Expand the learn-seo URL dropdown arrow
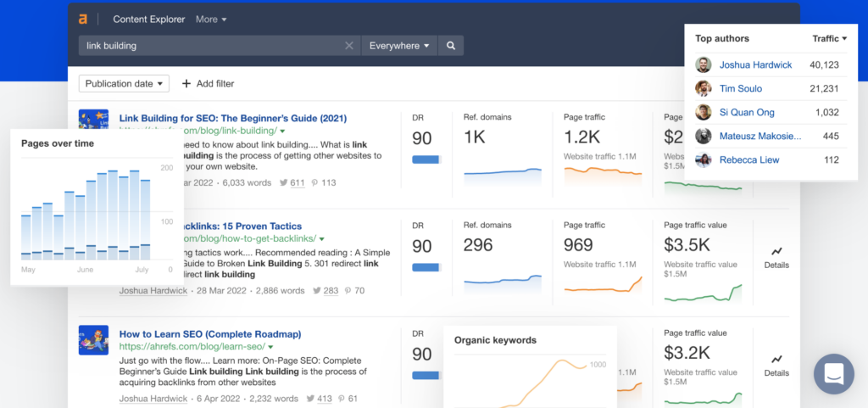Screen dimensions: 868x408 pyautogui.click(x=270, y=347)
